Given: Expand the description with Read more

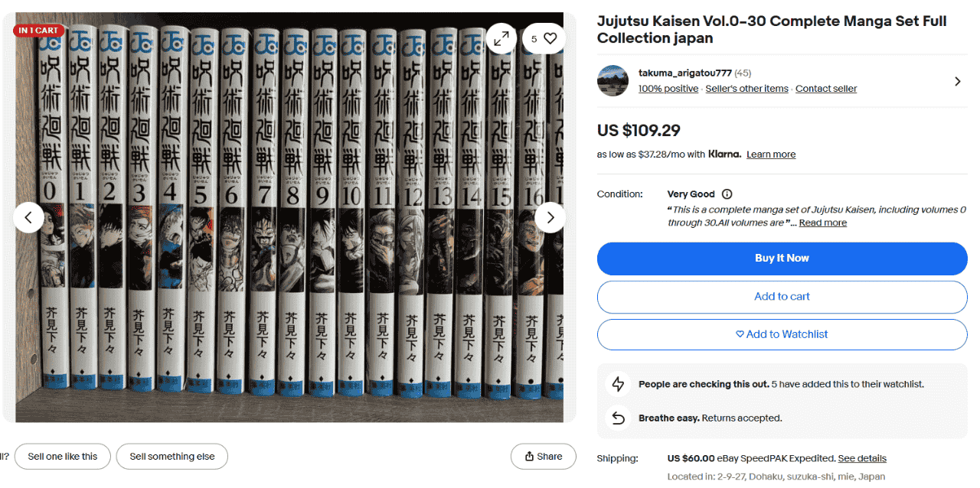Looking at the screenshot, I should [x=822, y=223].
